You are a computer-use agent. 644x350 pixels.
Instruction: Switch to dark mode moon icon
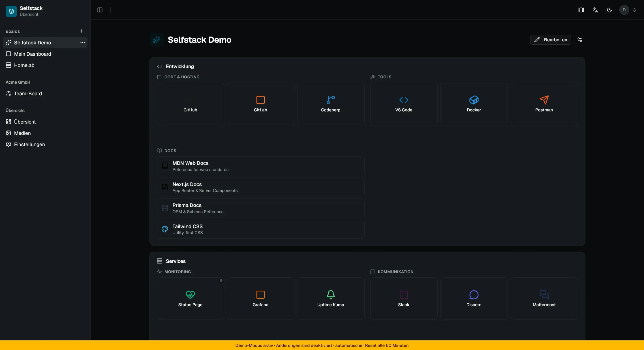[609, 10]
